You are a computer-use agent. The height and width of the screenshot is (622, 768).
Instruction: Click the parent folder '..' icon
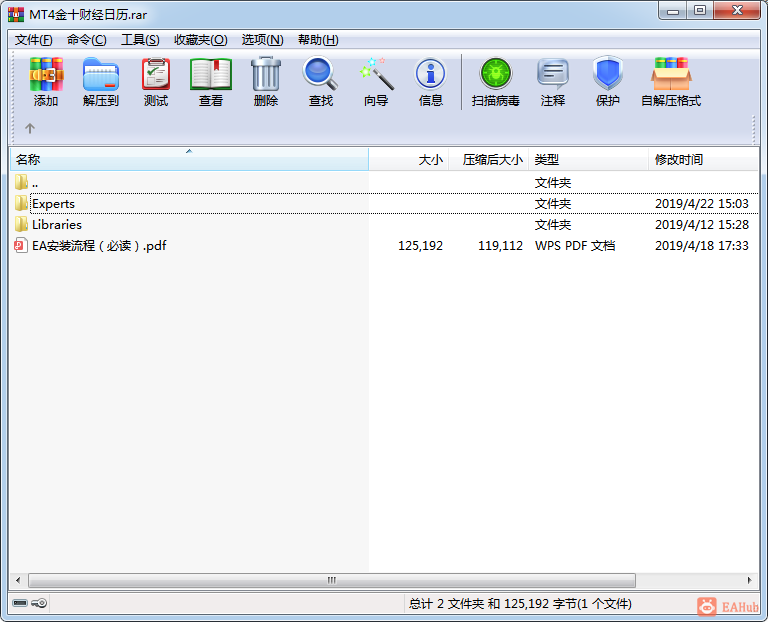coord(21,182)
